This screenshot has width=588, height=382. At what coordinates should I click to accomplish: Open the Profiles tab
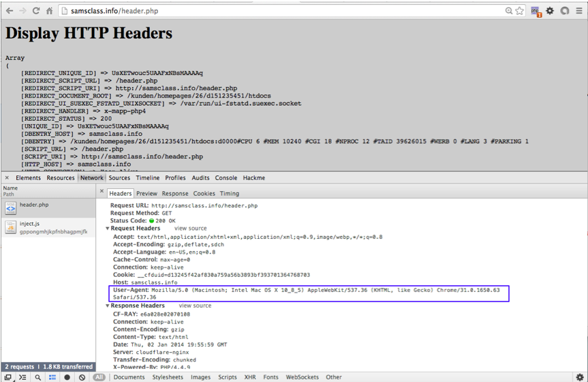(175, 177)
